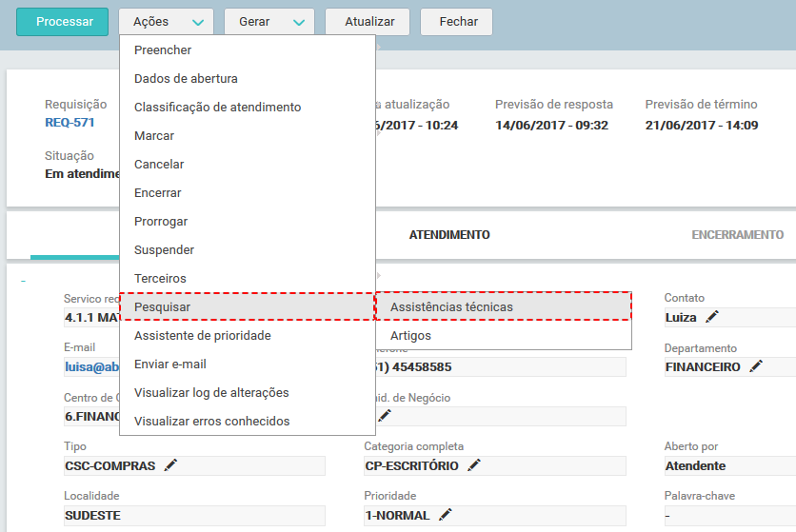Click Previsão de resposta date 14/06/2017 - 09:32
796x532 pixels.
[x=552, y=126]
